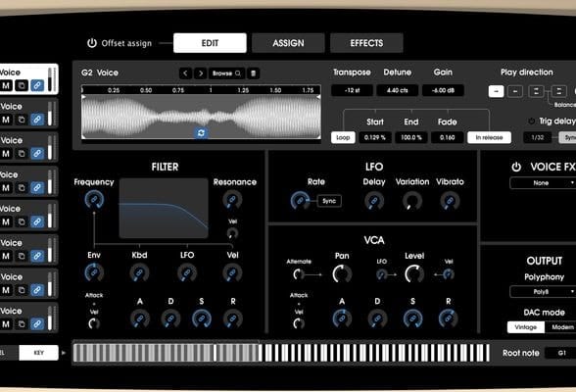Click the loop marker icon under the waveform
Screen dimensions: 576x392
[x=201, y=133]
